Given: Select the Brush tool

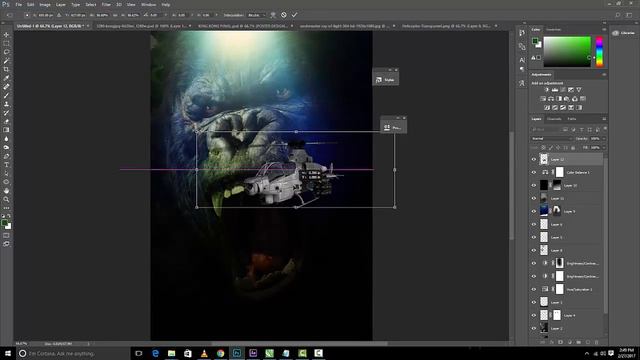Looking at the screenshot, I should [6, 96].
